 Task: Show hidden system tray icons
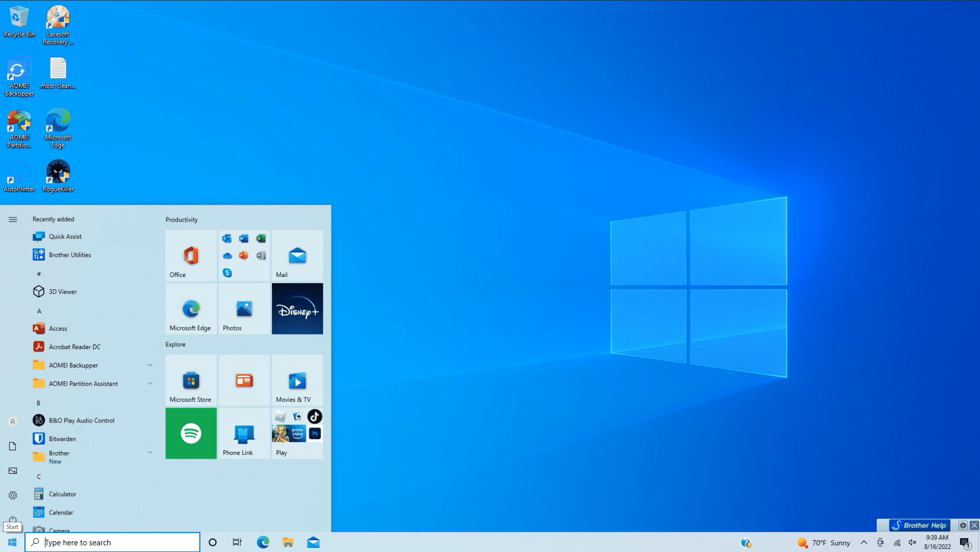(x=864, y=542)
